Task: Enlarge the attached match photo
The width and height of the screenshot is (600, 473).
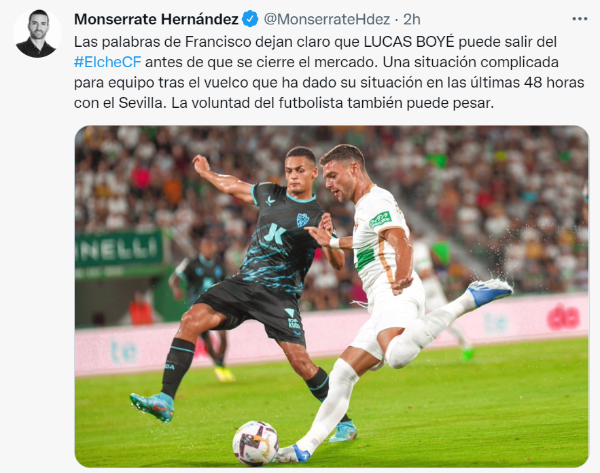Action: point(331,297)
